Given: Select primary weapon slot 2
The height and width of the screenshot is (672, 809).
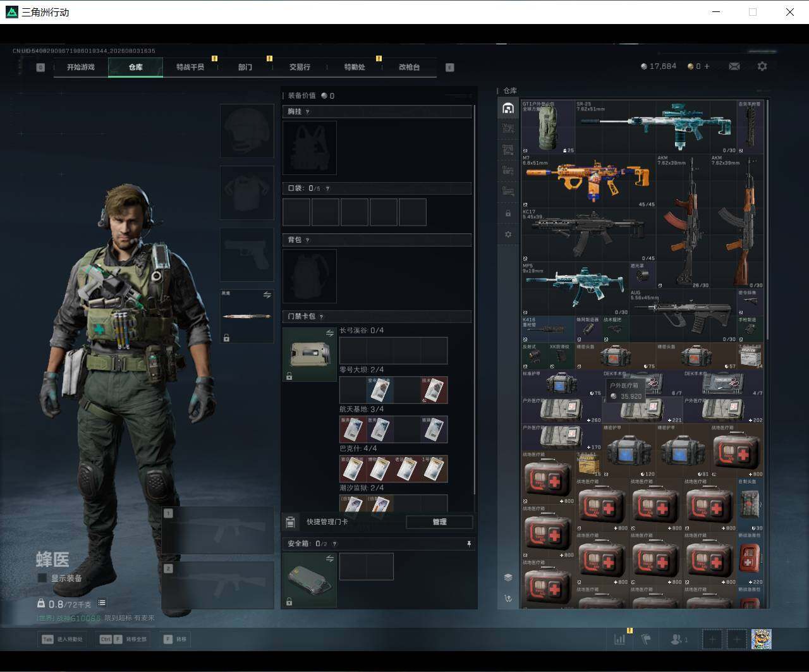Looking at the screenshot, I should [218, 585].
